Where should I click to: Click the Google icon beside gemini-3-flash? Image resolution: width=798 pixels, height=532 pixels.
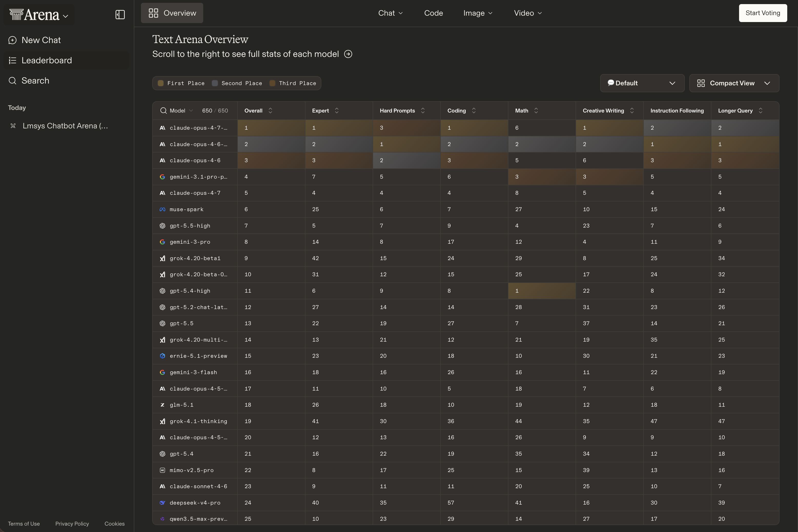pyautogui.click(x=162, y=372)
